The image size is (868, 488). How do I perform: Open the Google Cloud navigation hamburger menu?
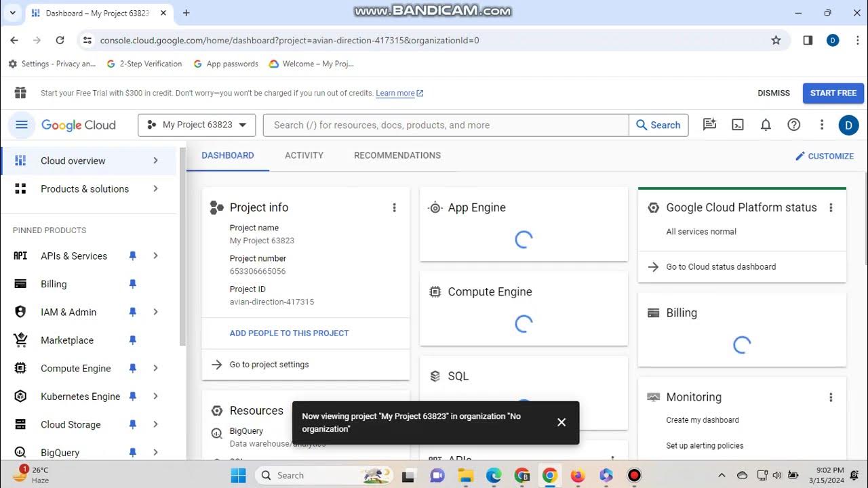[21, 125]
